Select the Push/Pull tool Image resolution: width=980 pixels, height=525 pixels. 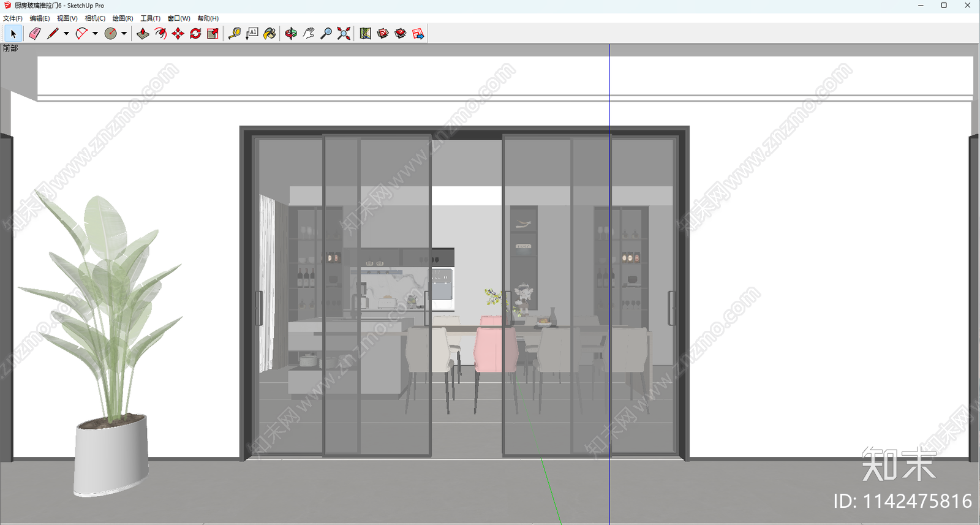pyautogui.click(x=143, y=34)
